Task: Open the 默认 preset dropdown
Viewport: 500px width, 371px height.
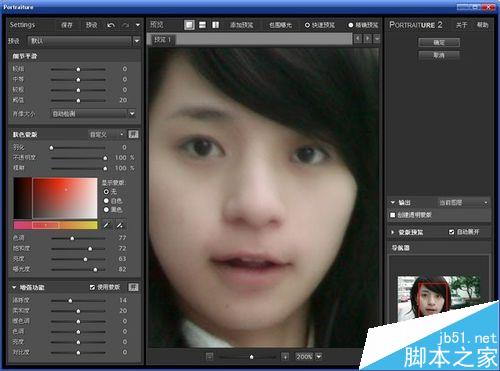Action: pyautogui.click(x=137, y=41)
